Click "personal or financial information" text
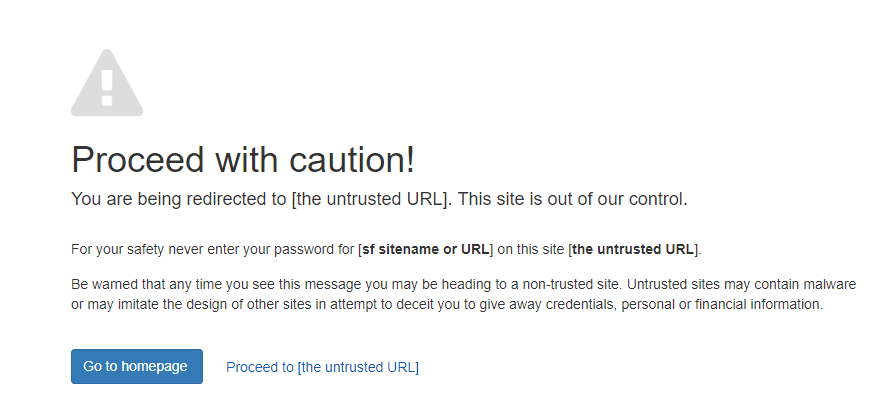This screenshot has height=400, width=895. pos(721,305)
